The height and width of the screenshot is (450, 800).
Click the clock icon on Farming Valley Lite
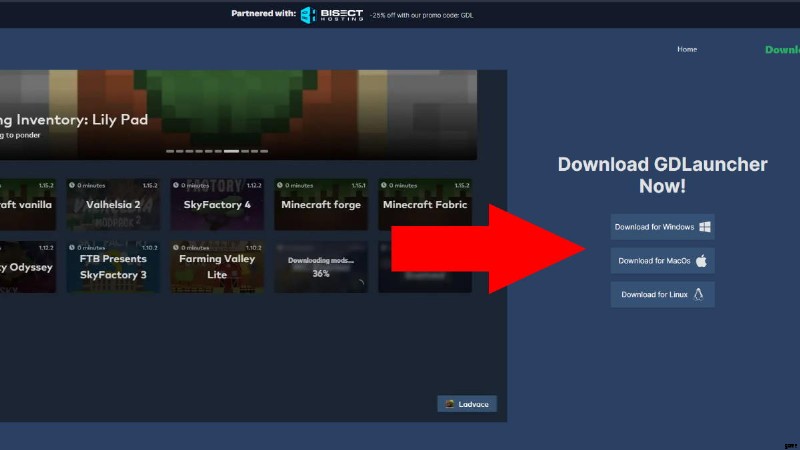(x=176, y=247)
